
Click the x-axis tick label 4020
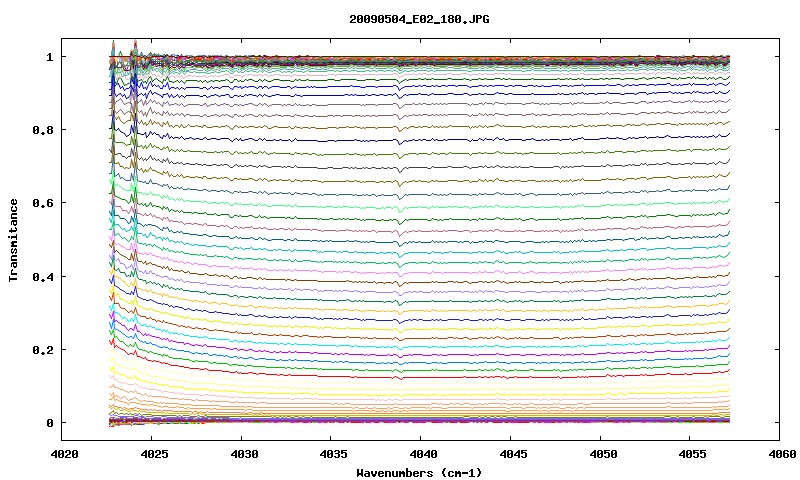pyautogui.click(x=64, y=453)
